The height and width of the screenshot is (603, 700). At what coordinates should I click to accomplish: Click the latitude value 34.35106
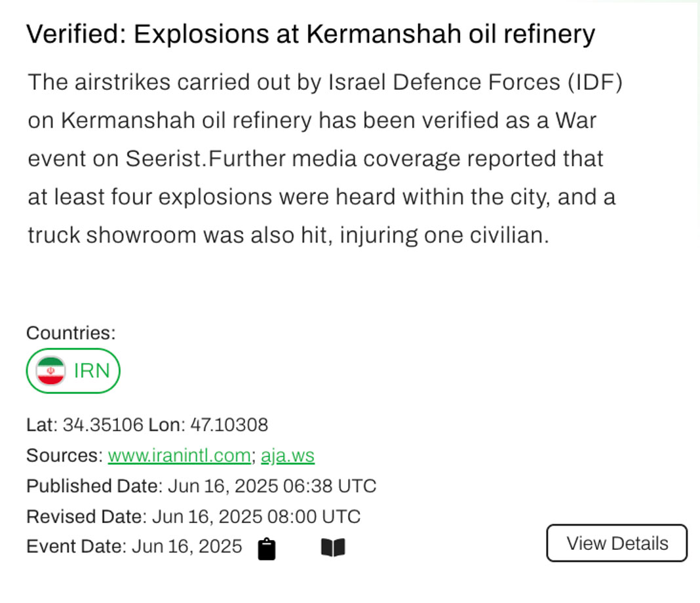103,425
